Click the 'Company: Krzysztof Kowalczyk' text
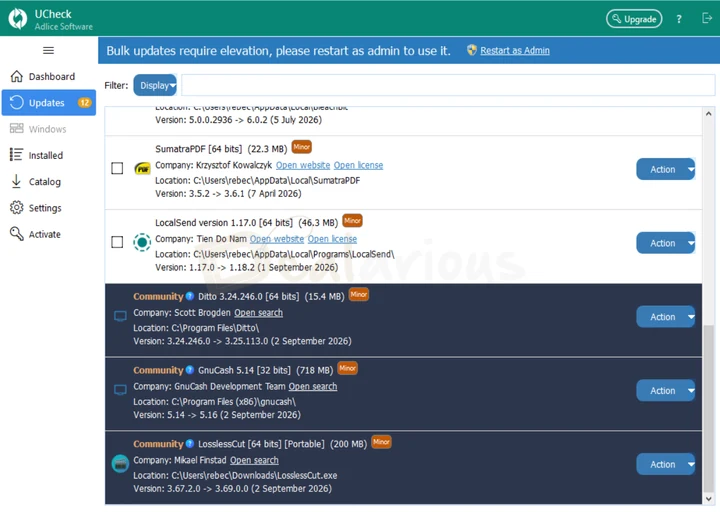Viewport: 720px width, 512px height. click(214, 165)
